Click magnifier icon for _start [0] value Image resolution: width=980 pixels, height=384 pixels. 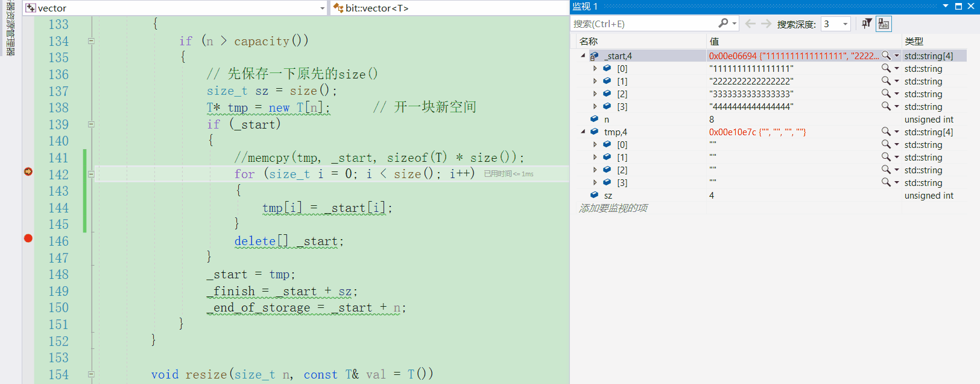[886, 68]
